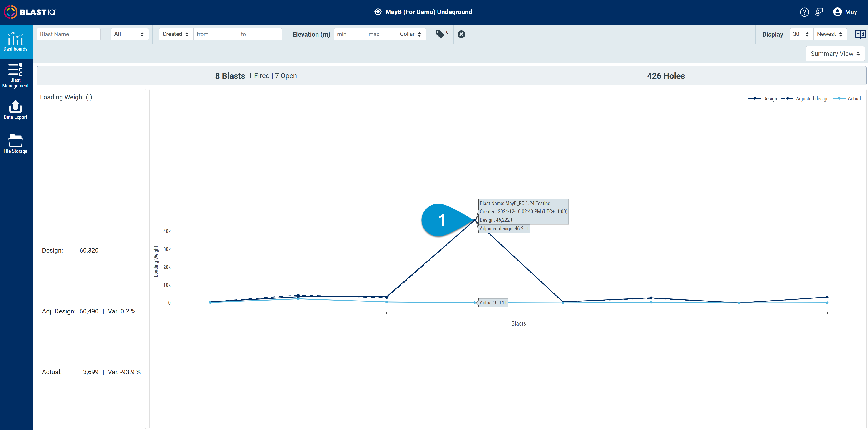Open Blast Management from sidebar

click(x=15, y=76)
